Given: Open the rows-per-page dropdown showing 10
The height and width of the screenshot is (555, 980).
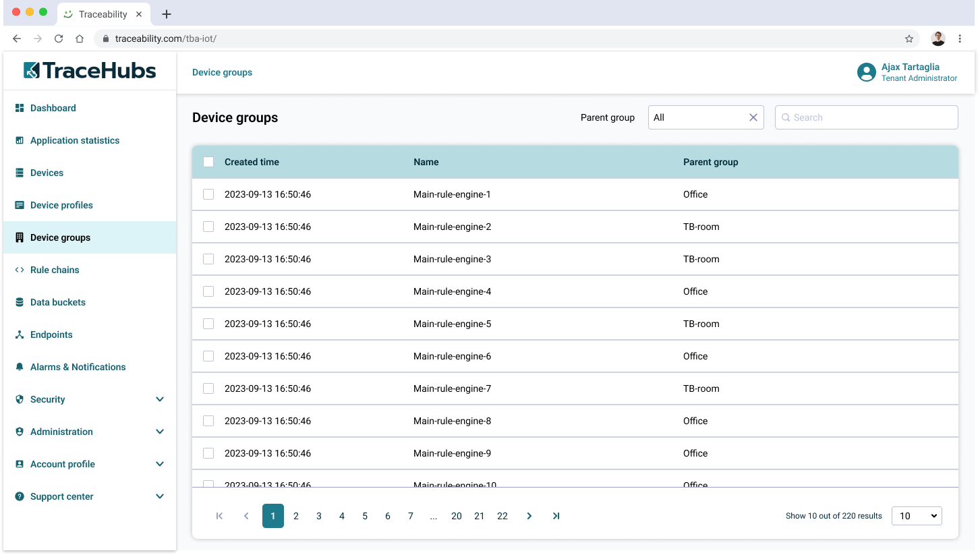Looking at the screenshot, I should 917,516.
